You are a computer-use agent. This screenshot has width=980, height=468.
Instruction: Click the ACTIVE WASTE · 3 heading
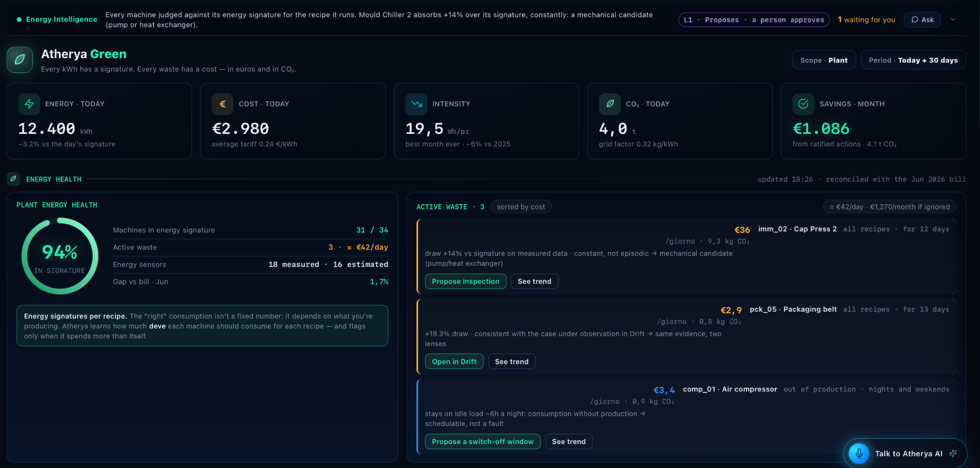[450, 207]
